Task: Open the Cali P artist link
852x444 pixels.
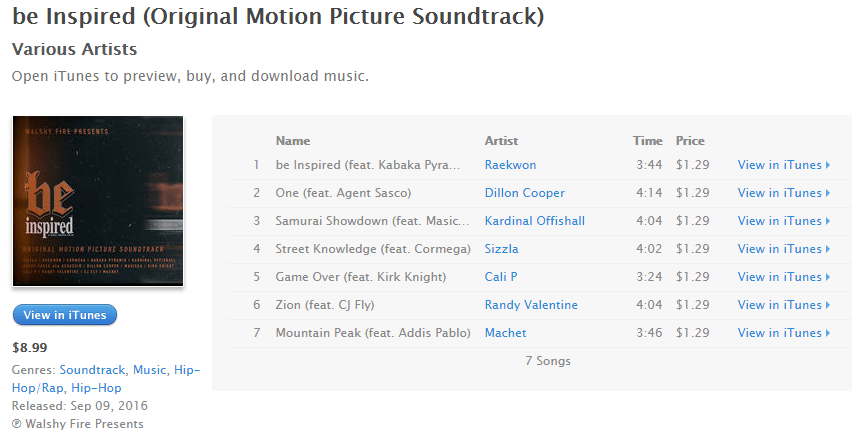Action: 500,277
